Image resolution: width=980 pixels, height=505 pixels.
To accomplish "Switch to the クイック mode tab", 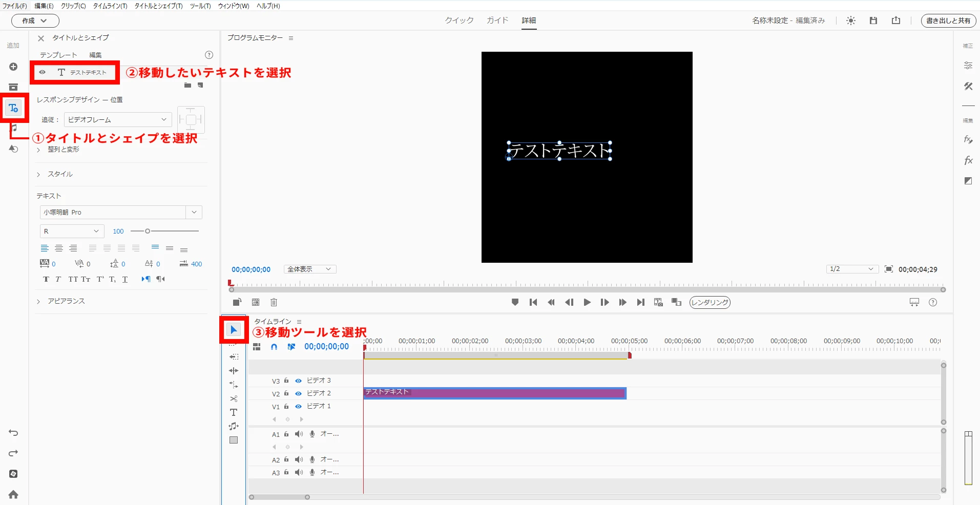I will 459,20.
